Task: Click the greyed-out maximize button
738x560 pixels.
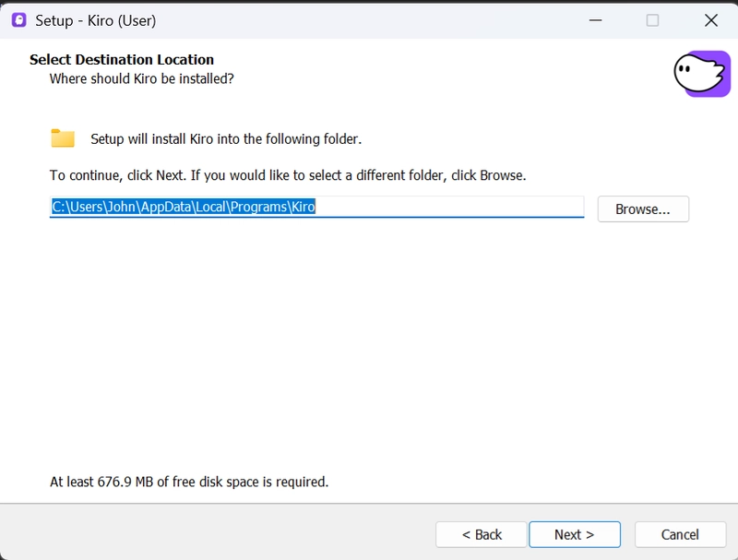Action: pyautogui.click(x=652, y=19)
